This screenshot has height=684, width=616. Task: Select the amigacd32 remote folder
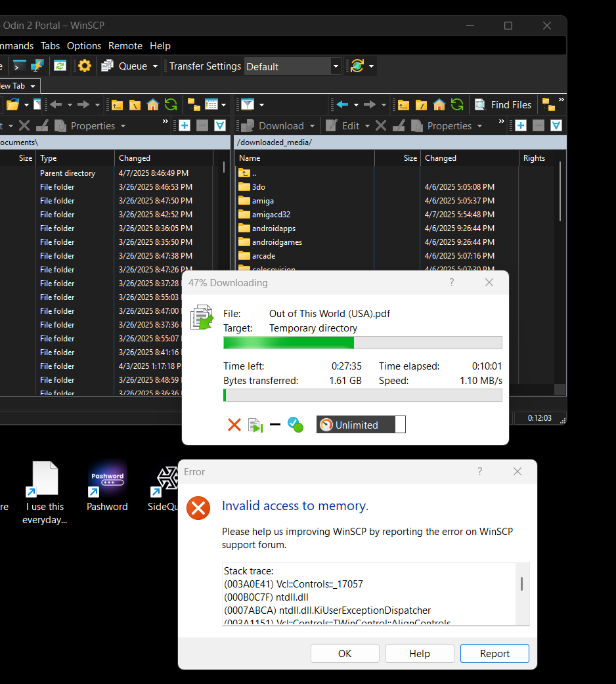271,215
